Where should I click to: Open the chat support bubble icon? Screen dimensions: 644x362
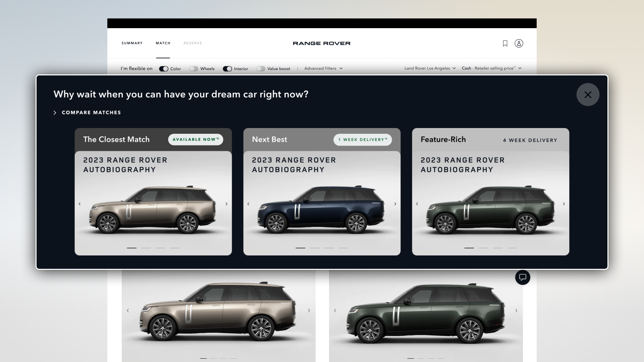tap(523, 277)
